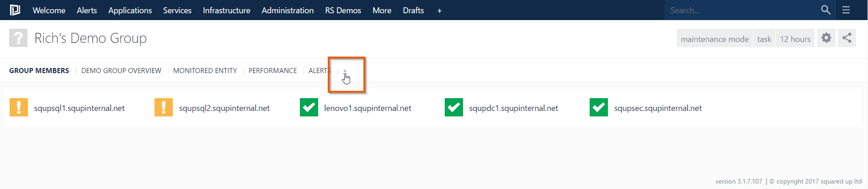Click the healthy checkmark icon for squpsec
868x189 pixels.
(x=599, y=108)
